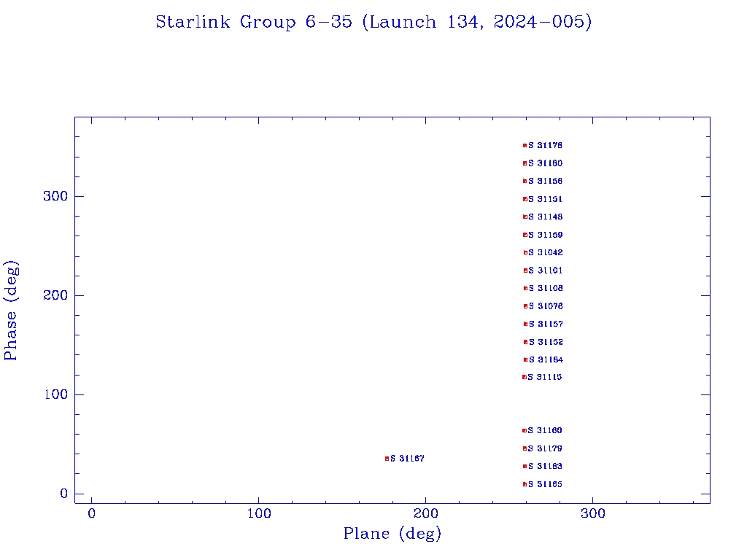747x560 pixels.
Task: Click the red data point for S 31176
Action: click(x=525, y=146)
